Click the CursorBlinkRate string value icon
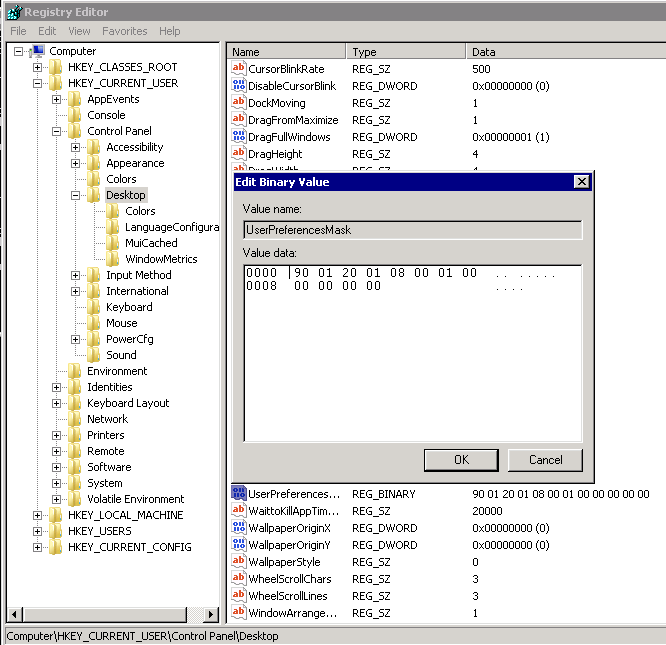The height and width of the screenshot is (645, 666). tap(239, 69)
